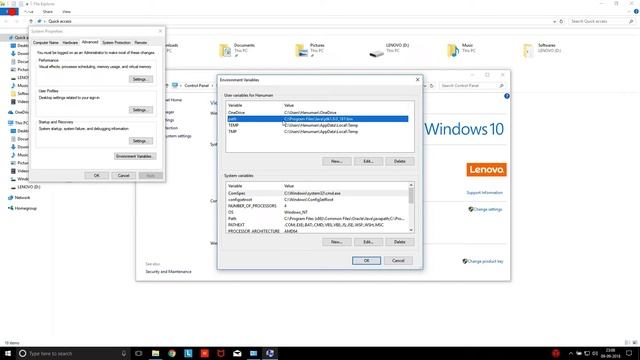The width and height of the screenshot is (640, 360).
Task: Open the Mail app on taskbar
Action: (237, 353)
